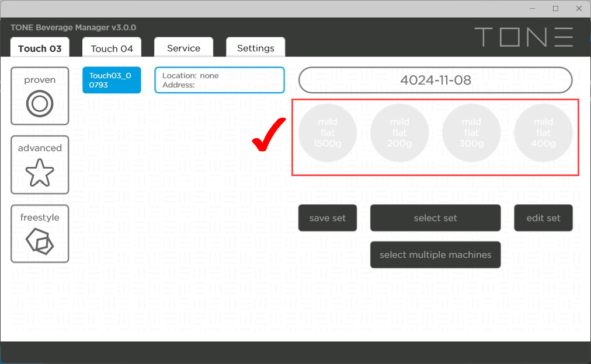The height and width of the screenshot is (364, 591).
Task: Click the TONE Beverage Manager v3.0.0 title
Action: pyautogui.click(x=73, y=27)
